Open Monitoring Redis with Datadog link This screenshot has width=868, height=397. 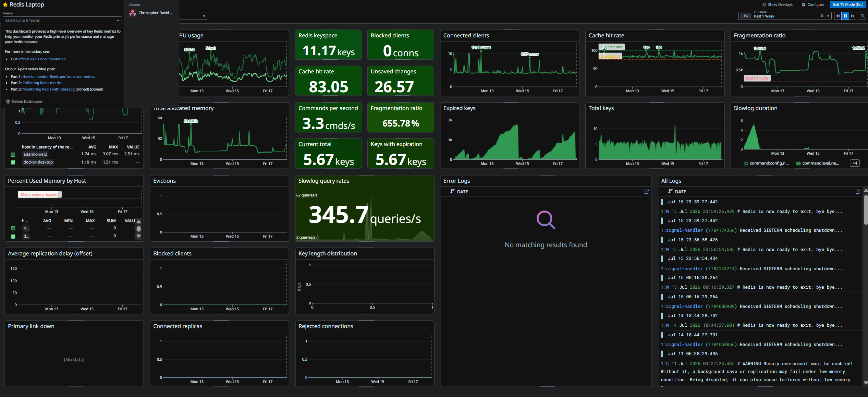(x=49, y=89)
